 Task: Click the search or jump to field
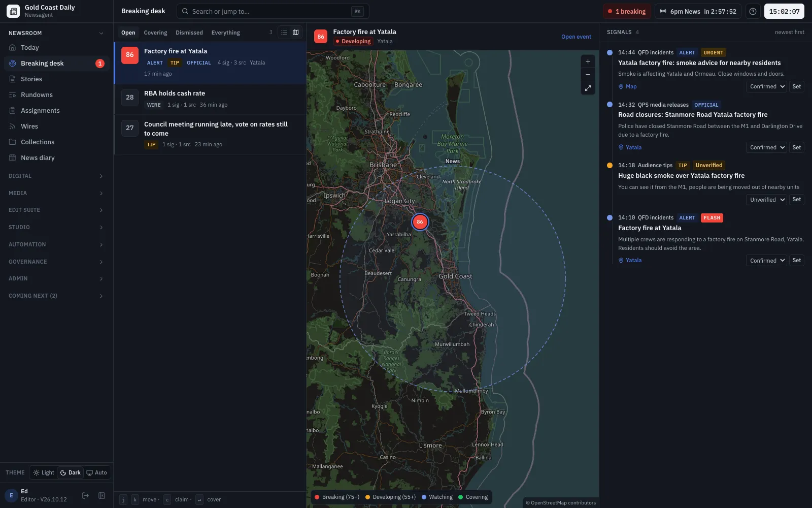coord(273,11)
